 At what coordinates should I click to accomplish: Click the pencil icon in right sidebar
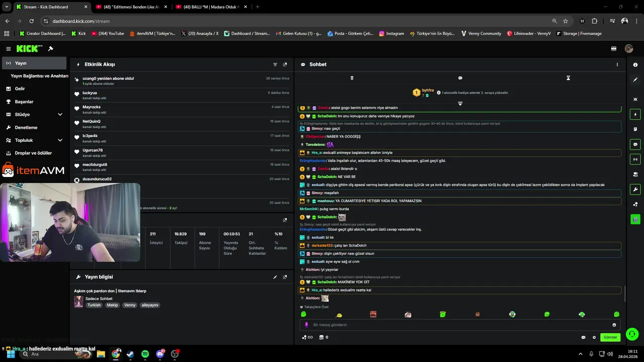tap(635, 79)
